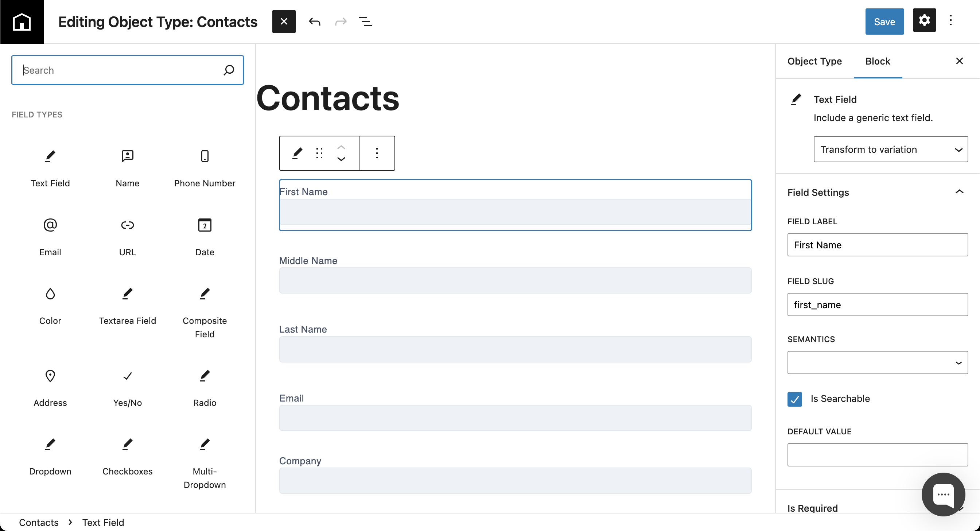980x531 pixels.
Task: Toggle the Is Searchable checkbox
Action: point(794,399)
